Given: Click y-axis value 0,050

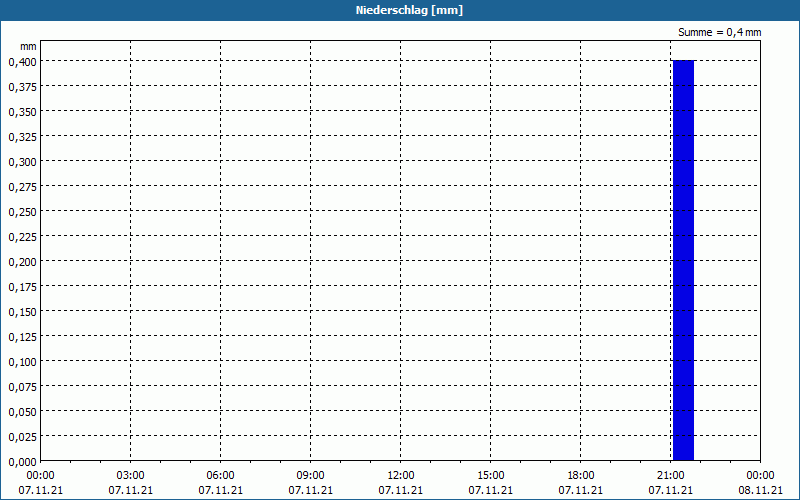Looking at the screenshot, I should coord(22,412).
